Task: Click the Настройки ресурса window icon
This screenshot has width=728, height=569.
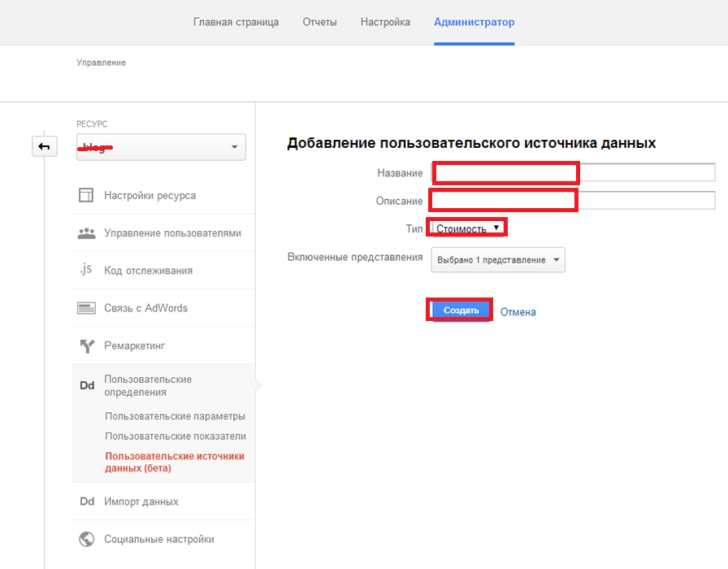Action: pos(86,195)
